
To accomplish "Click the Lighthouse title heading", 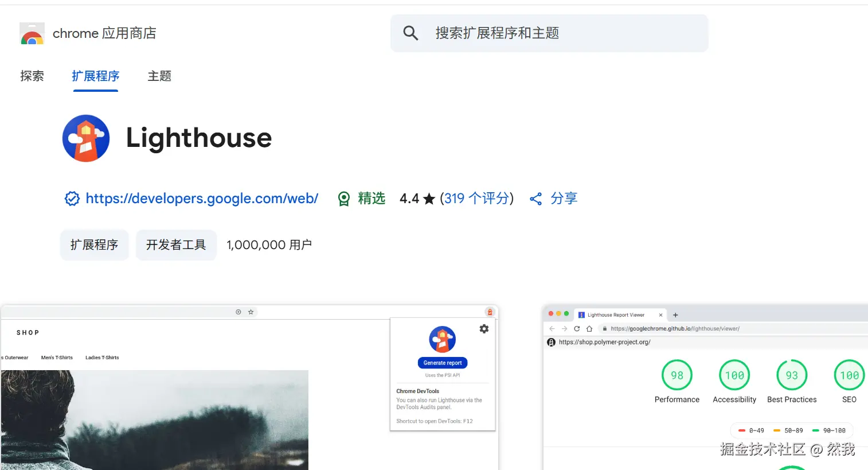I will [x=199, y=138].
